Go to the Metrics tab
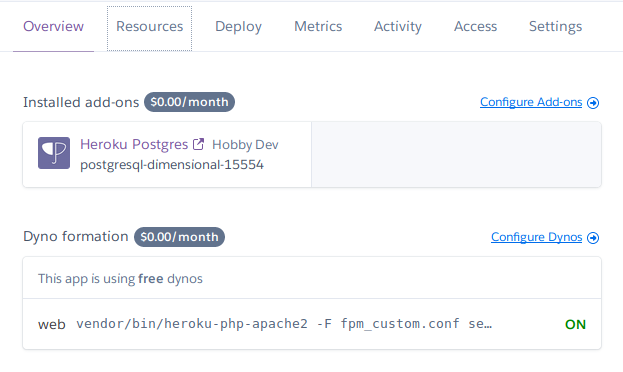623x372 pixels. click(x=318, y=26)
